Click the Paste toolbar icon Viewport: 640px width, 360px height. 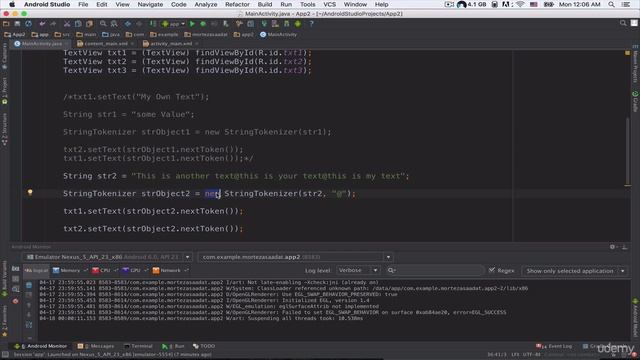(x=89, y=24)
